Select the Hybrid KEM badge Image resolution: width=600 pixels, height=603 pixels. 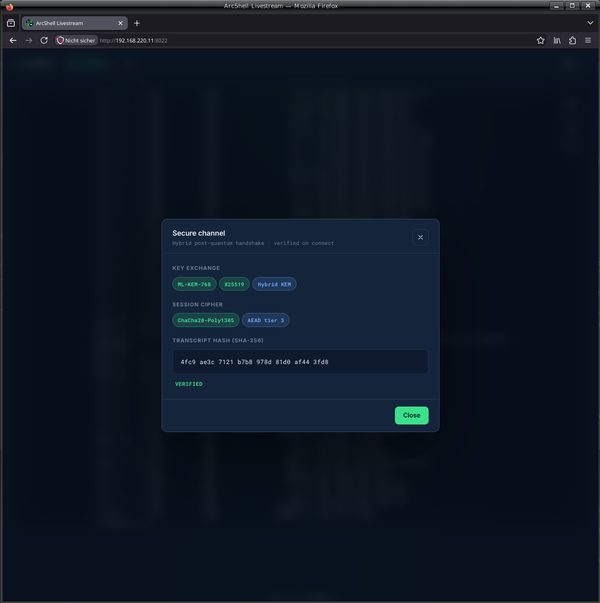(274, 284)
